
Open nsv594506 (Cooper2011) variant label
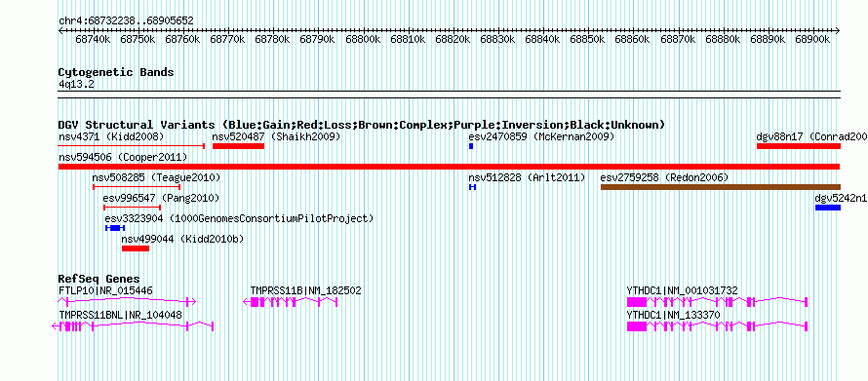123,157
